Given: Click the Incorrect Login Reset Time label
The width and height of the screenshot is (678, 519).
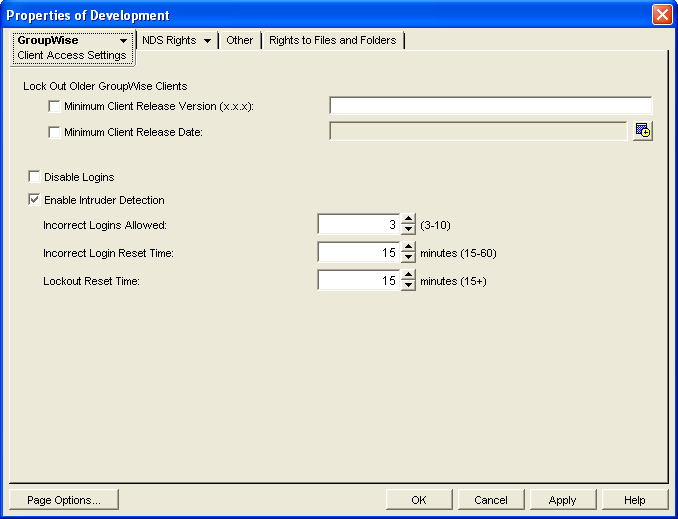Looking at the screenshot, I should [x=109, y=253].
